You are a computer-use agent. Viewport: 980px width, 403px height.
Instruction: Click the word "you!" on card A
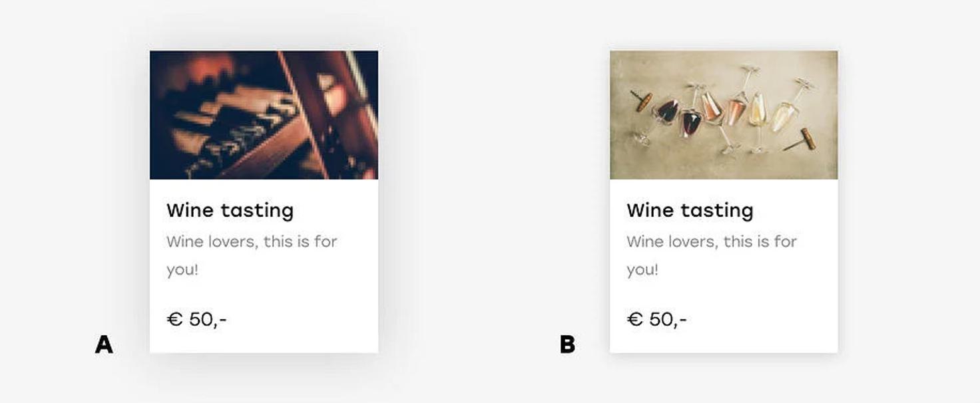182,270
